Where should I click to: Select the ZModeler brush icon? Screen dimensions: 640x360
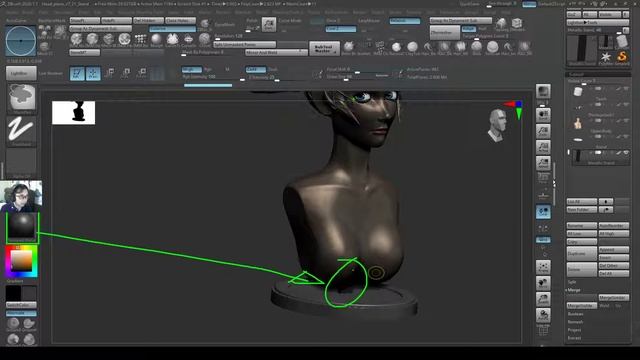tap(517, 24)
